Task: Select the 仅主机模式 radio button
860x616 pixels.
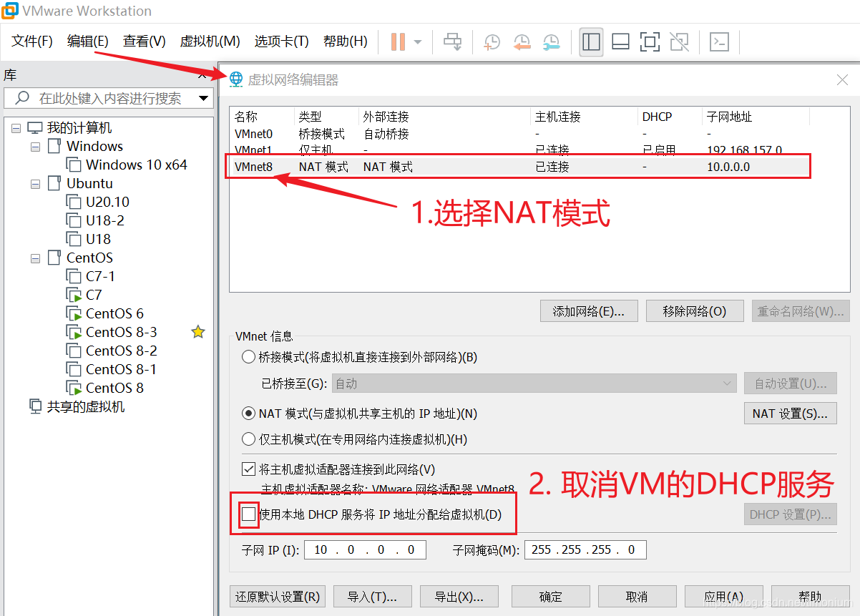Action: [x=248, y=439]
